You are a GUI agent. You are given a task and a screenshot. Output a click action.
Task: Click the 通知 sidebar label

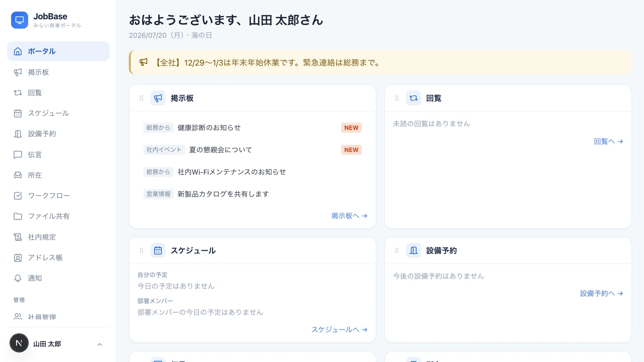(35, 278)
